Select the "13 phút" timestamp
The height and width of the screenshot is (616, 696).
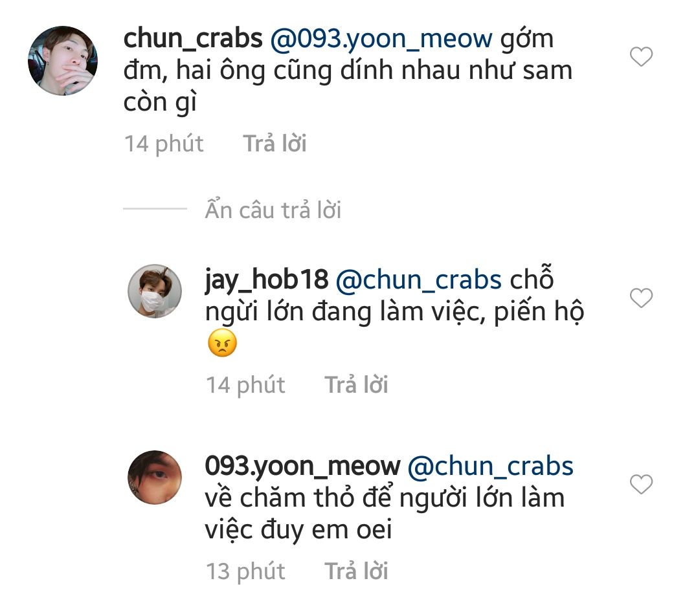click(245, 571)
